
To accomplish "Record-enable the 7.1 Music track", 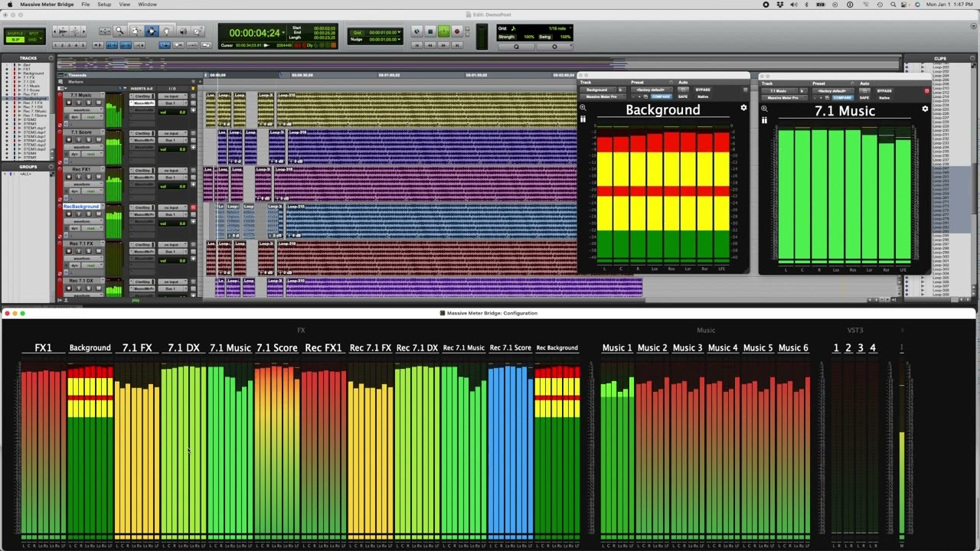I will tap(68, 103).
